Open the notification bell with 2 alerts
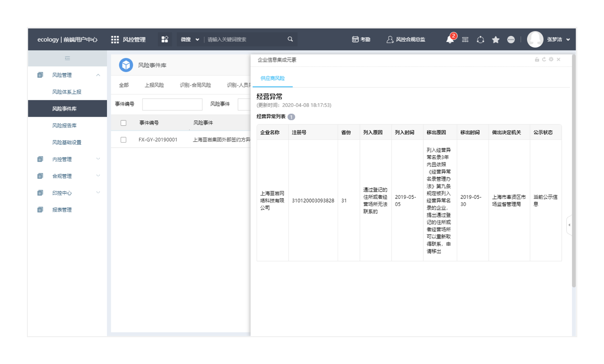Screen dimensions: 604x364 [x=450, y=40]
